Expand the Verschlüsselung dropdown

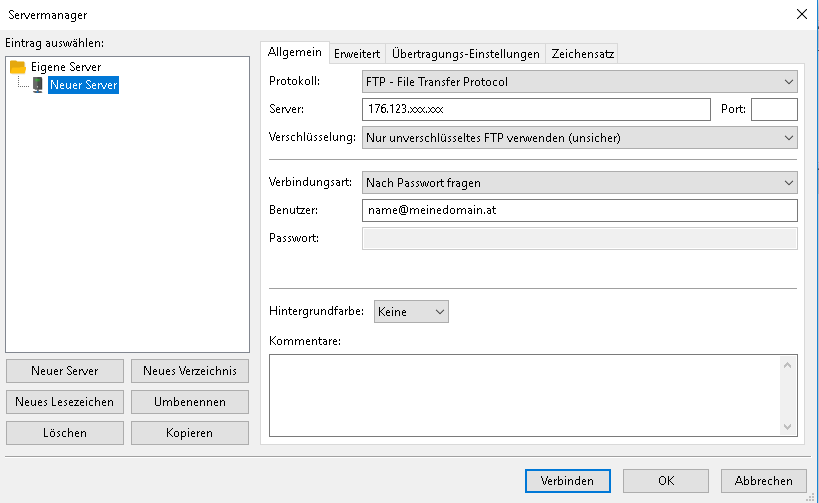tap(579, 137)
